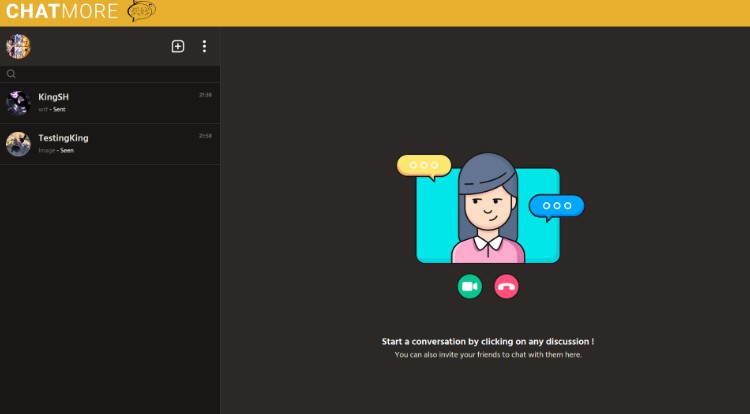Viewport: 750px width, 414px height.
Task: Start a new chat with the plus icon
Action: (178, 46)
